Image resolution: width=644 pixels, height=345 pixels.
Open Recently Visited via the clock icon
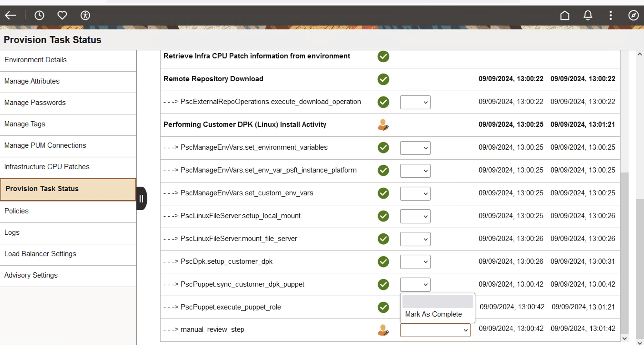pyautogui.click(x=39, y=15)
